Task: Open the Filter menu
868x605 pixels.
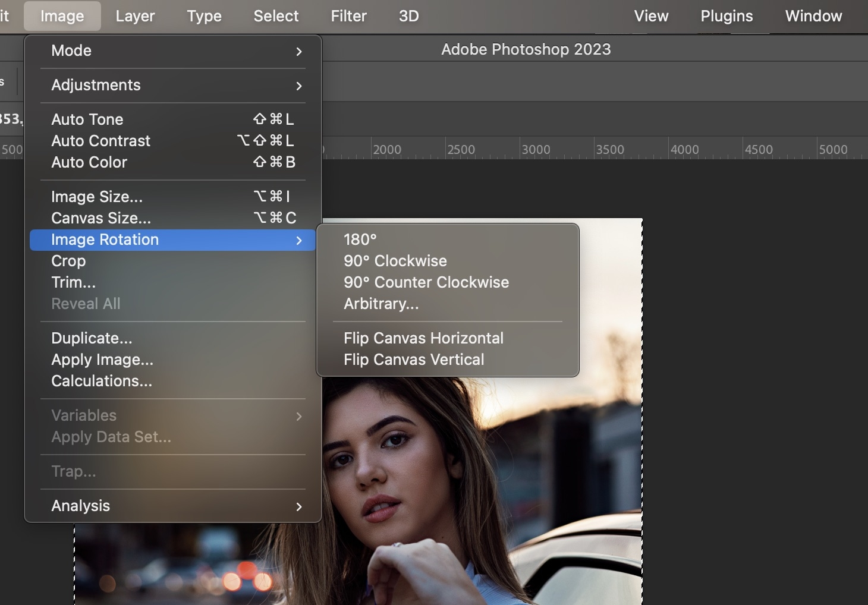Action: click(348, 16)
